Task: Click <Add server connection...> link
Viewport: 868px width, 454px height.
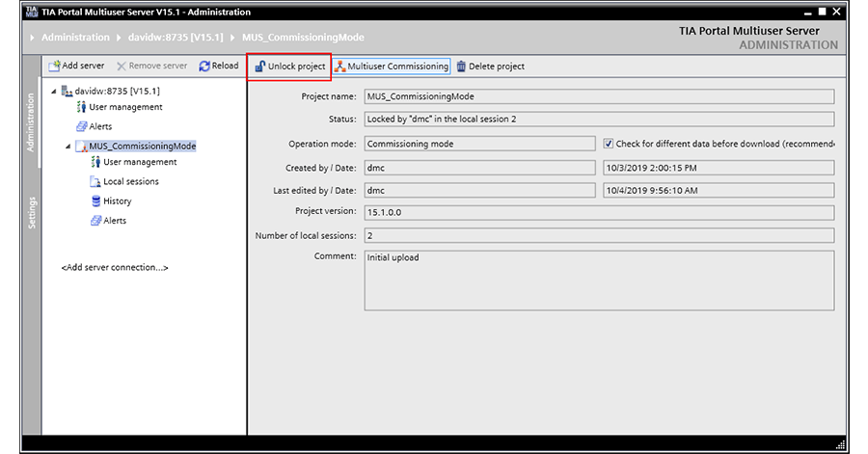Action: coord(115,267)
